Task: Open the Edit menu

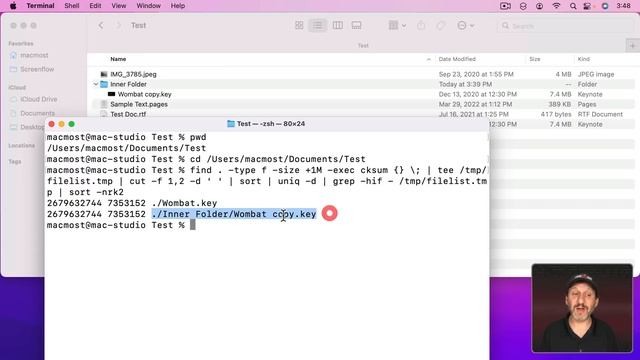Action: (x=95, y=6)
